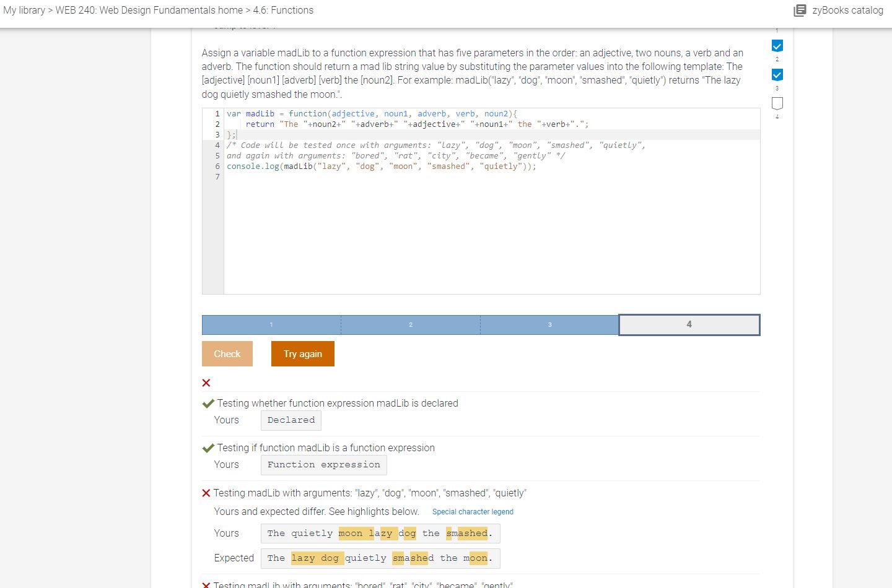Open WEB 240: Web Design Fundamentals home
Viewport: 892px width, 588px height.
(147, 10)
